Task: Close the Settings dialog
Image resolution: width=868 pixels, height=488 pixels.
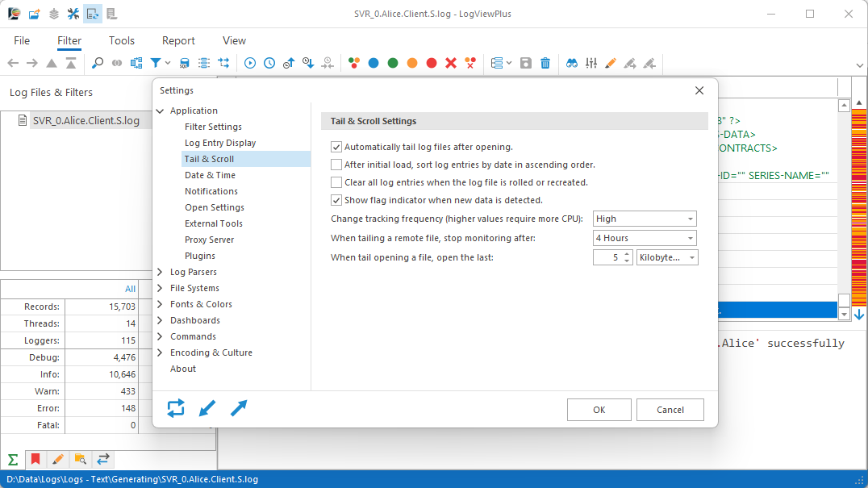Action: [699, 90]
